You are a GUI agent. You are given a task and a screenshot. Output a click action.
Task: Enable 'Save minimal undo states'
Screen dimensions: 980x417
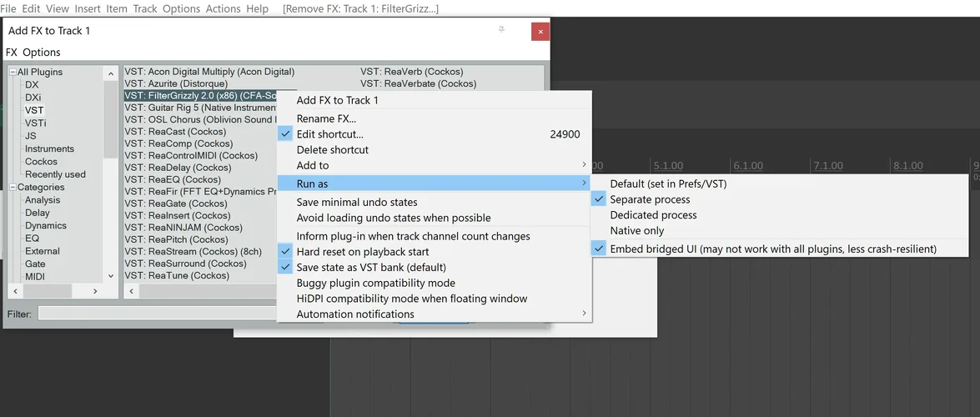pos(435,202)
